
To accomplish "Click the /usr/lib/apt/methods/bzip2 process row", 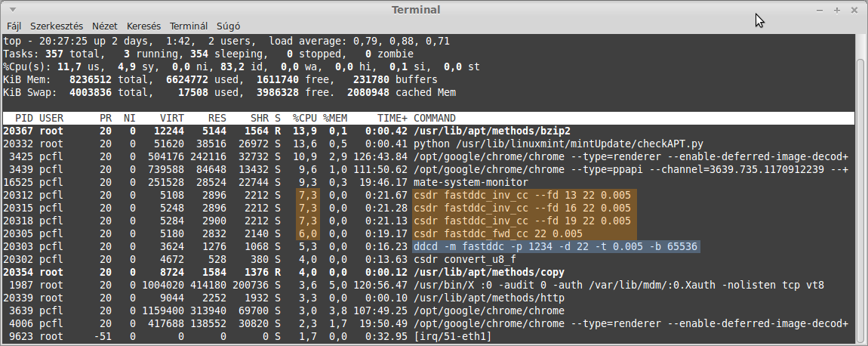I will [426, 131].
